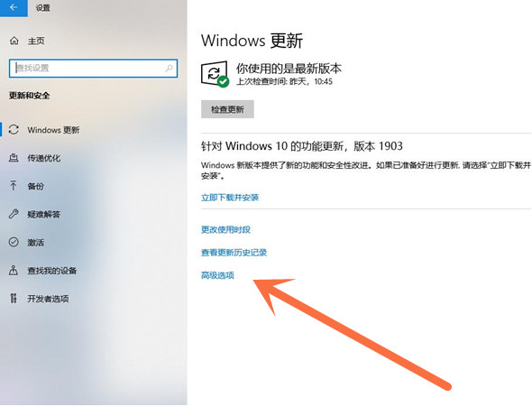Click the search magnifier icon
The image size is (532, 407).
click(169, 69)
